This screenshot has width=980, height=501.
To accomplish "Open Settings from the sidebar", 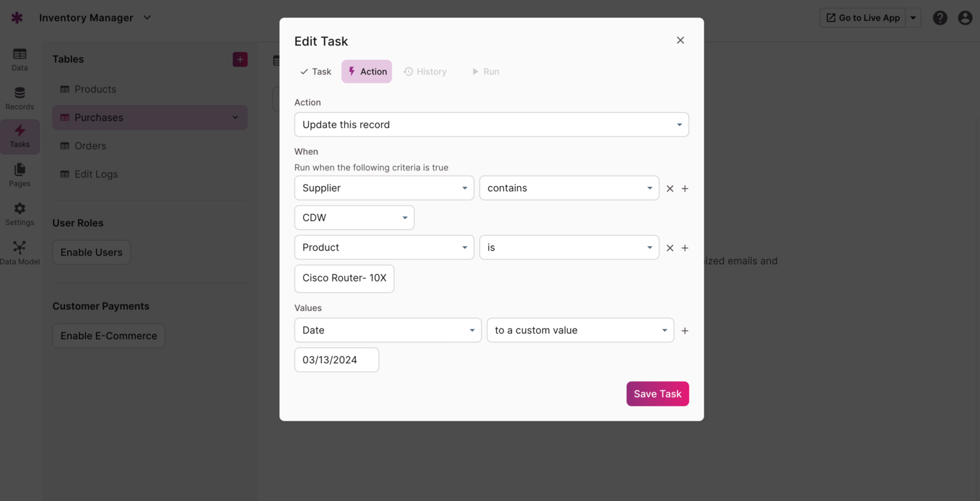I will point(20,214).
